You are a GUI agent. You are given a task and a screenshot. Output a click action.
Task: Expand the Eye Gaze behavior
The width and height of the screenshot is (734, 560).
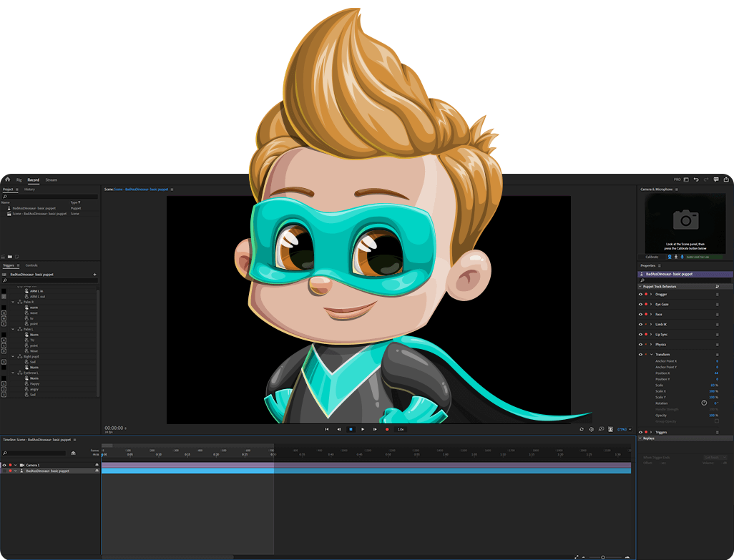click(651, 304)
